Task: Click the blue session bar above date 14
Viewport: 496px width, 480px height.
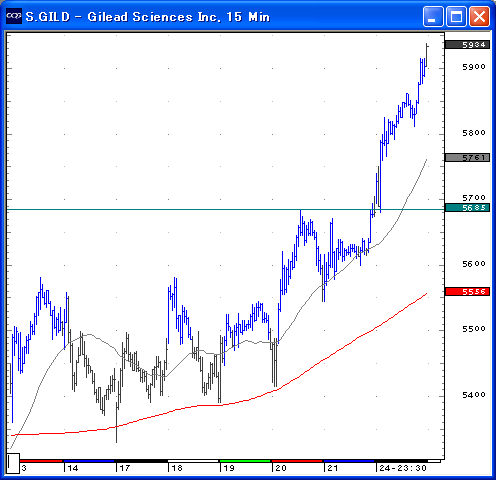Action: 89,461
